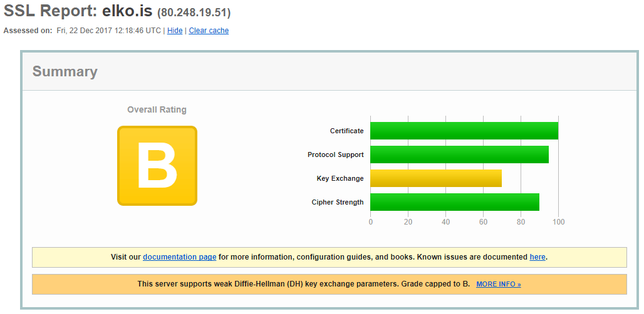Click the weak Diffie-Hellman warning message text
Image resolution: width=644 pixels, height=314 pixels.
point(303,284)
